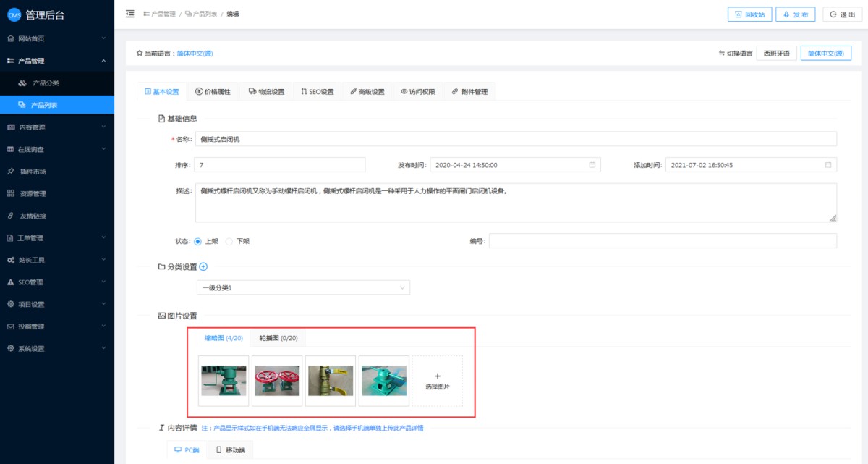Click 选择图片 to add a thumbnail
The image size is (868, 464).
tap(438, 381)
